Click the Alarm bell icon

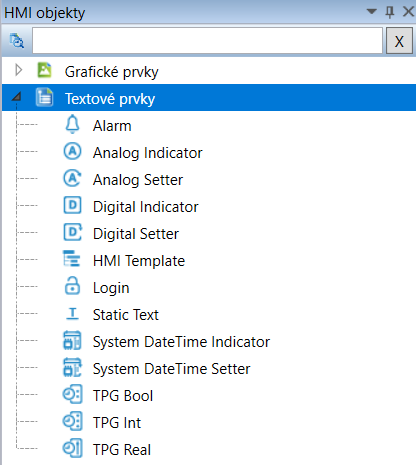pos(72,125)
